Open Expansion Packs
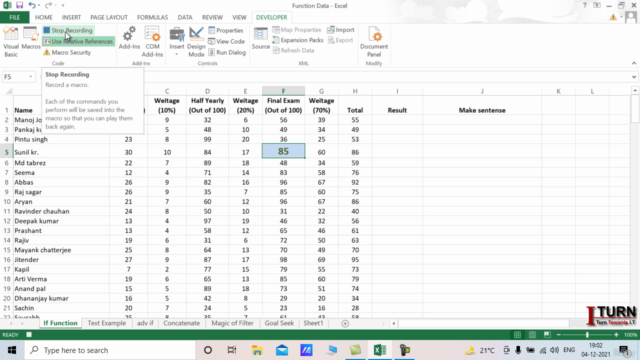This screenshot has width=640, height=360. tap(298, 40)
